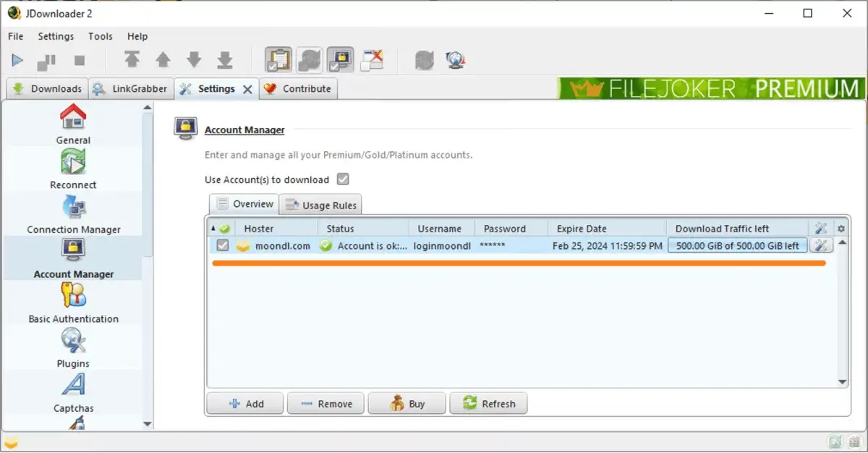Click the wrench icon column header
Viewport: 868px width, 453px height.
coord(821,228)
